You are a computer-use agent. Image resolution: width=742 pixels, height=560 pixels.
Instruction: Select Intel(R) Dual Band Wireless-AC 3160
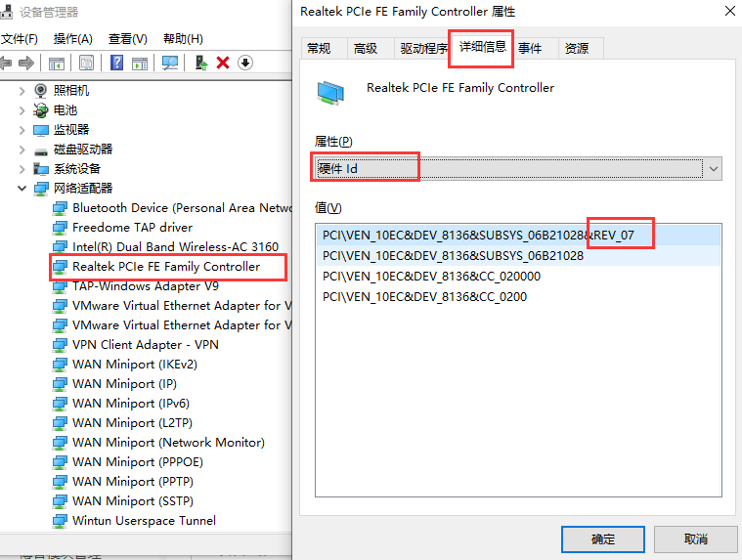pos(176,247)
